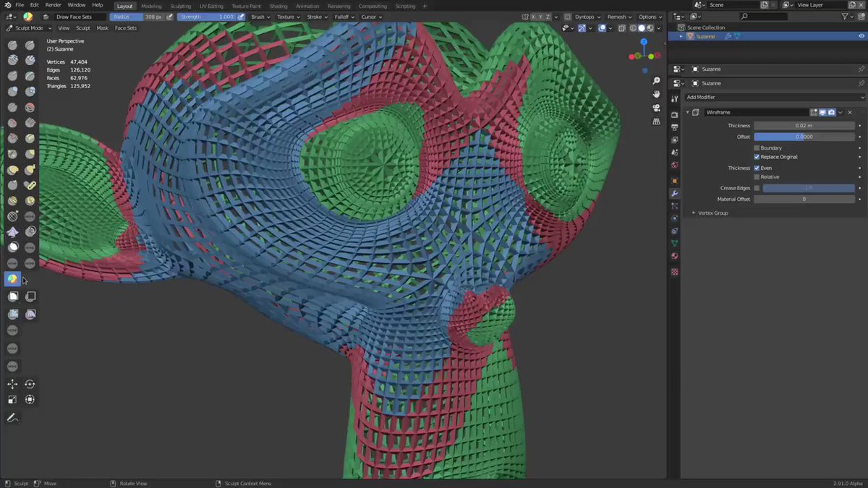Uncheck Replace Original checkbox
The height and width of the screenshot is (488, 868).
(757, 157)
